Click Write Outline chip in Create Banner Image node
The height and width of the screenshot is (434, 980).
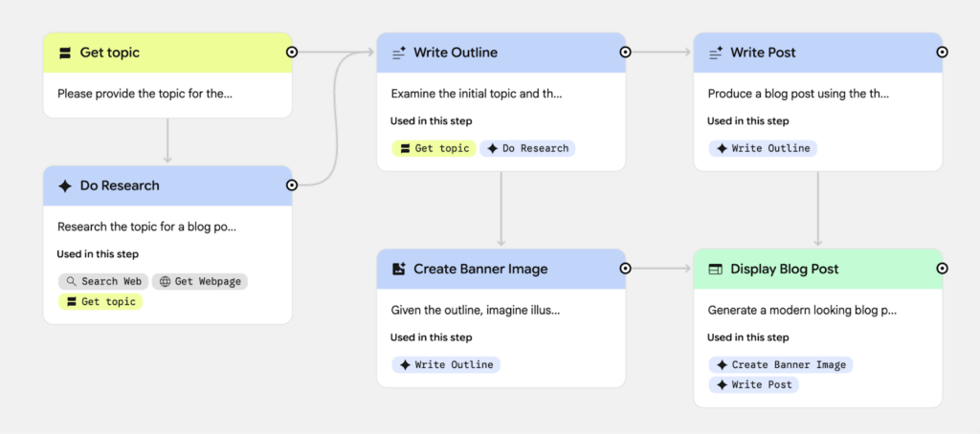pyautogui.click(x=446, y=364)
